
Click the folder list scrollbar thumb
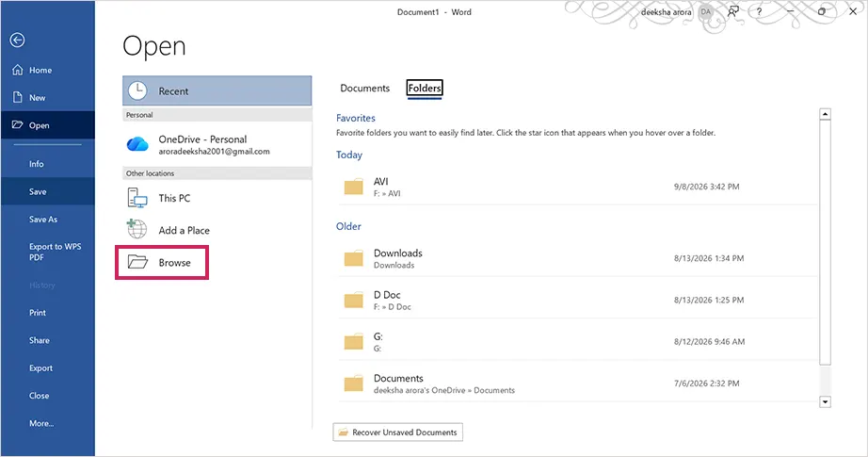(825, 242)
